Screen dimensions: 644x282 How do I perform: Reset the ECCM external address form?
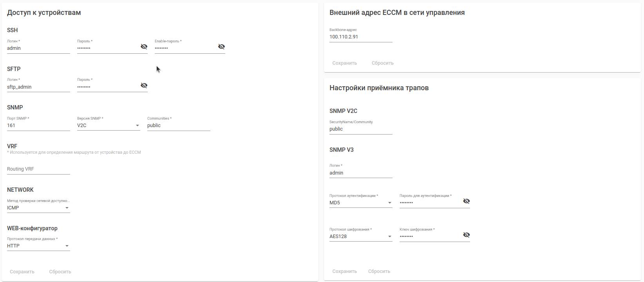[382, 63]
